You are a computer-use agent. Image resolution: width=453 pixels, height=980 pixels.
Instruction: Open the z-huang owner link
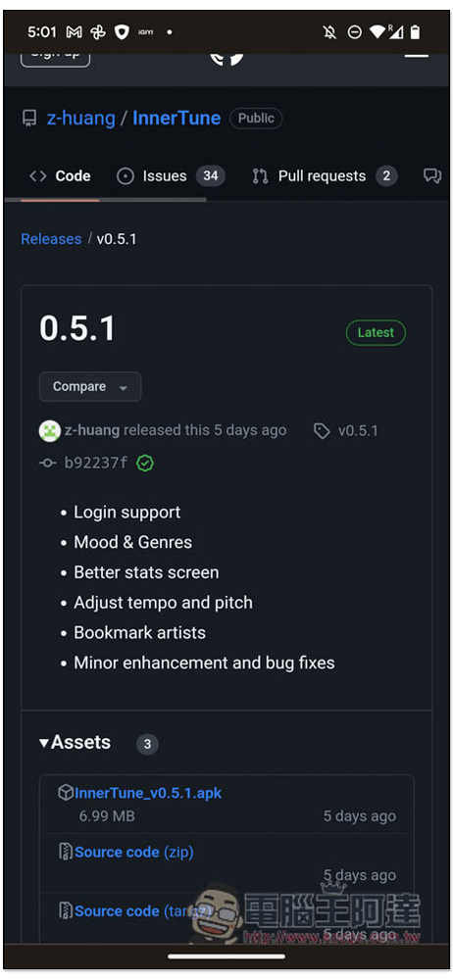coord(81,119)
